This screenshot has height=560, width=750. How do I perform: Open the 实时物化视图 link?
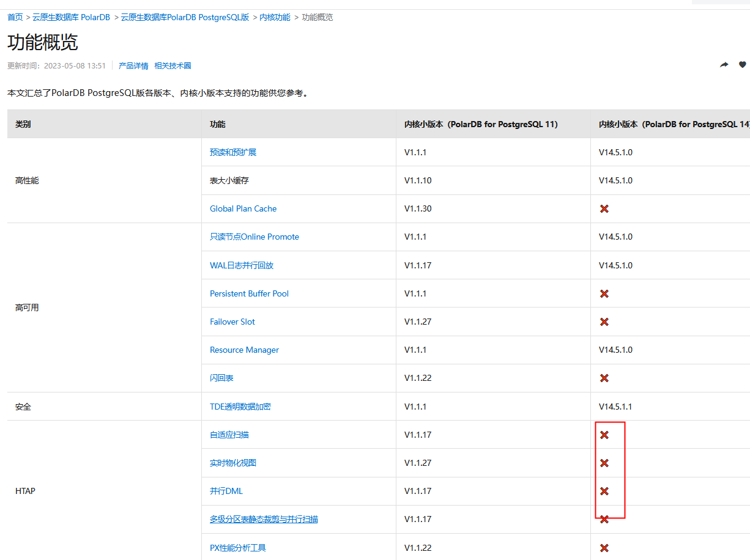coord(233,463)
